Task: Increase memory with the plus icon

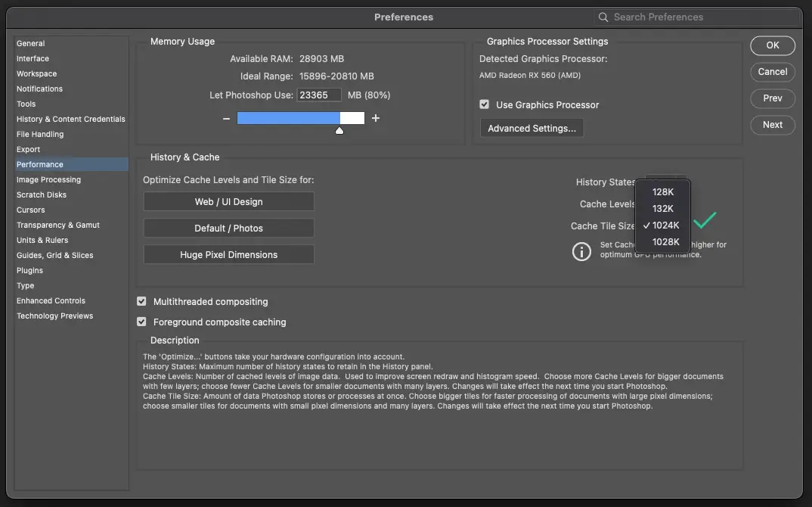Action: pos(376,118)
